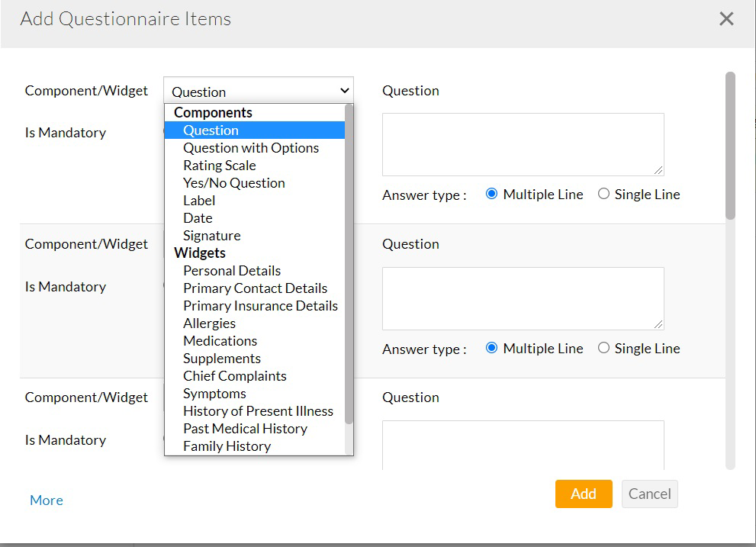Choose Single Line answer for second question
This screenshot has width=756, height=547.
pos(603,348)
